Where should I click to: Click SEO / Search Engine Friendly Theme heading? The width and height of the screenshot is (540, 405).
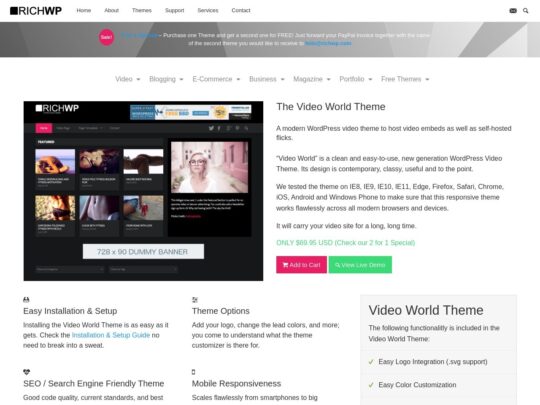pos(94,384)
